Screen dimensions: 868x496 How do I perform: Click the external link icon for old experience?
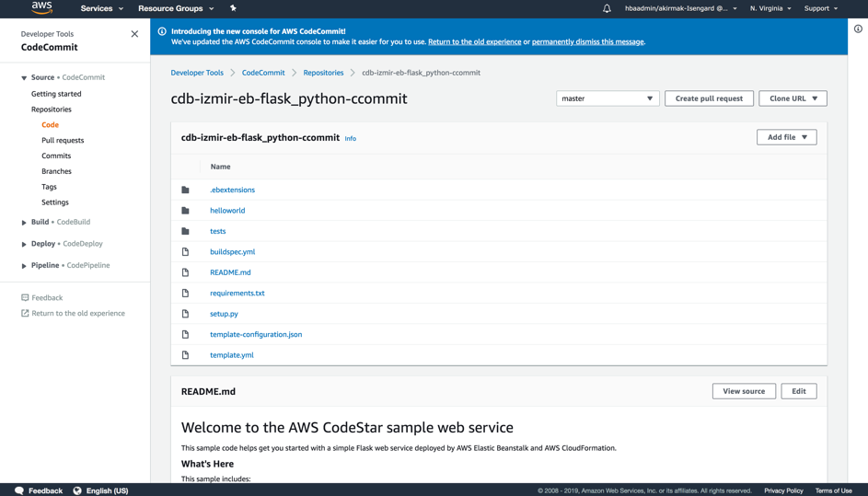(25, 313)
